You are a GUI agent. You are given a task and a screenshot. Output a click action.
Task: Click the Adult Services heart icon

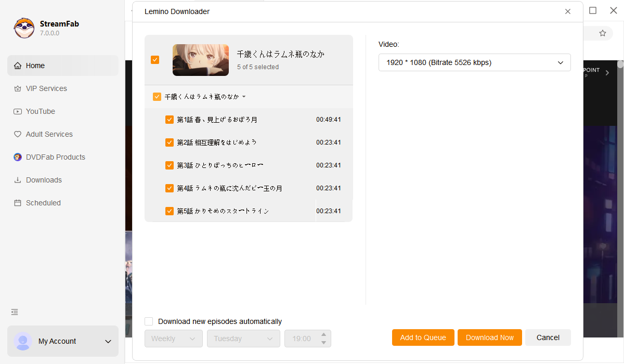coord(18,135)
